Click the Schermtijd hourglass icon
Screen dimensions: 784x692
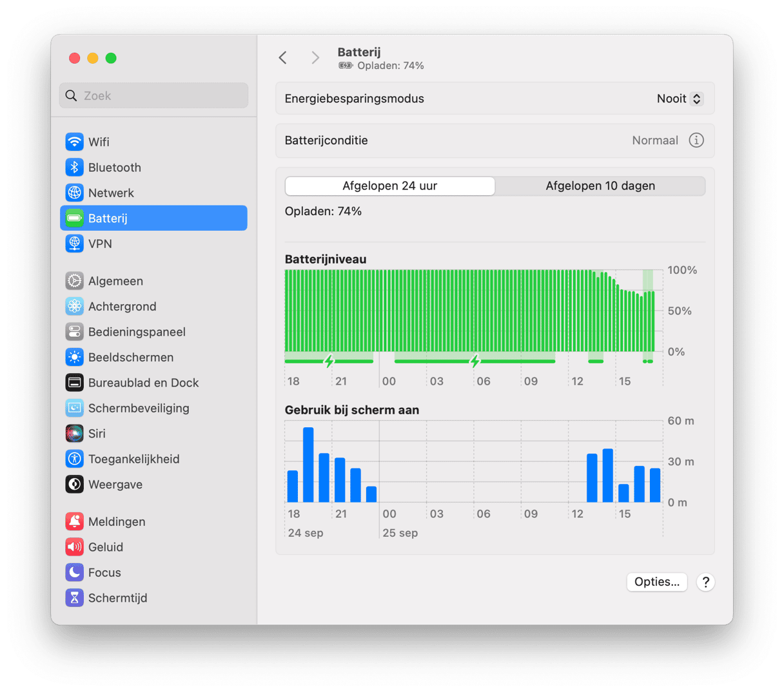(x=75, y=598)
